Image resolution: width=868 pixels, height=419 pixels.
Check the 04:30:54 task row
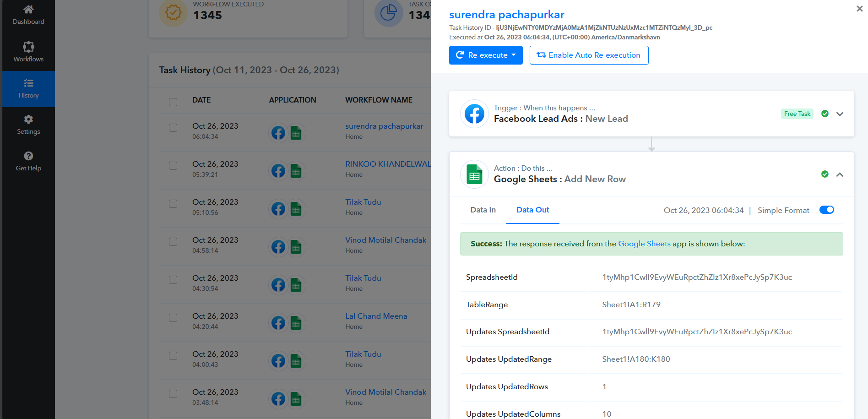coord(173,280)
